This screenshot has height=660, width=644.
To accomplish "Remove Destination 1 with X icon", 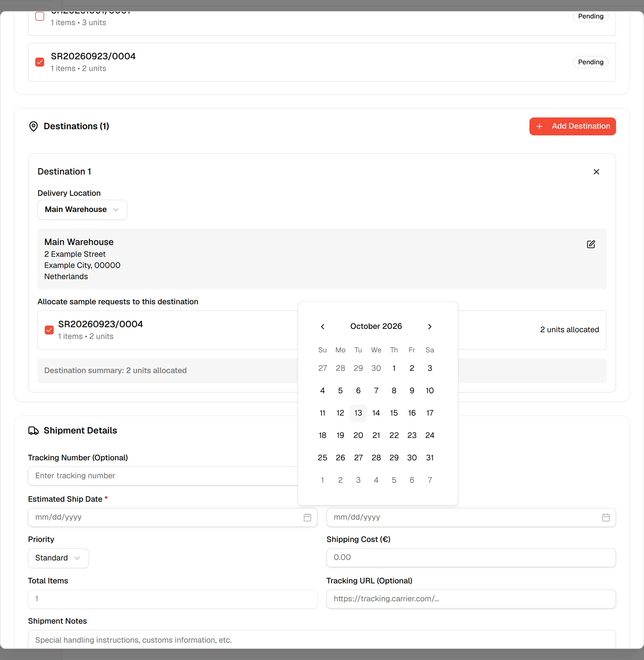I will coord(596,172).
